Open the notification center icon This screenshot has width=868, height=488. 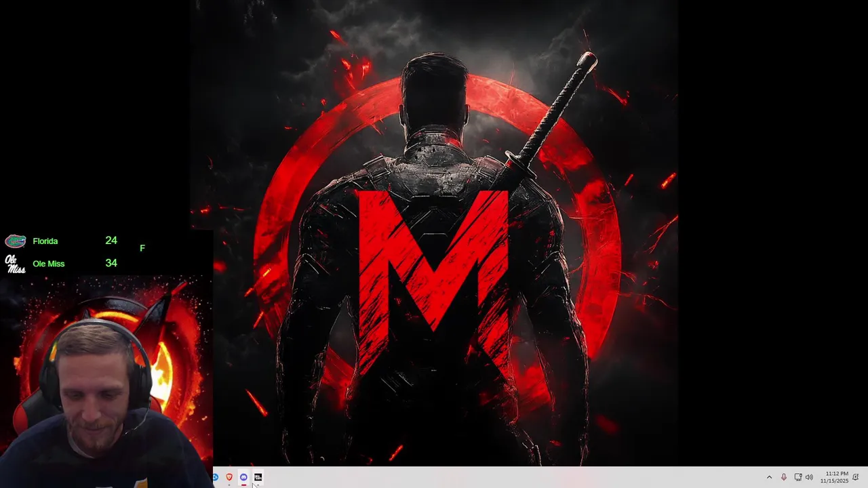click(x=856, y=477)
